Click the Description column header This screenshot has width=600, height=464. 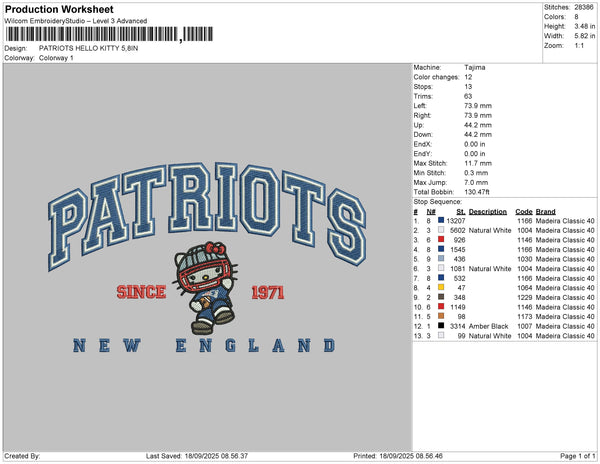coord(488,212)
